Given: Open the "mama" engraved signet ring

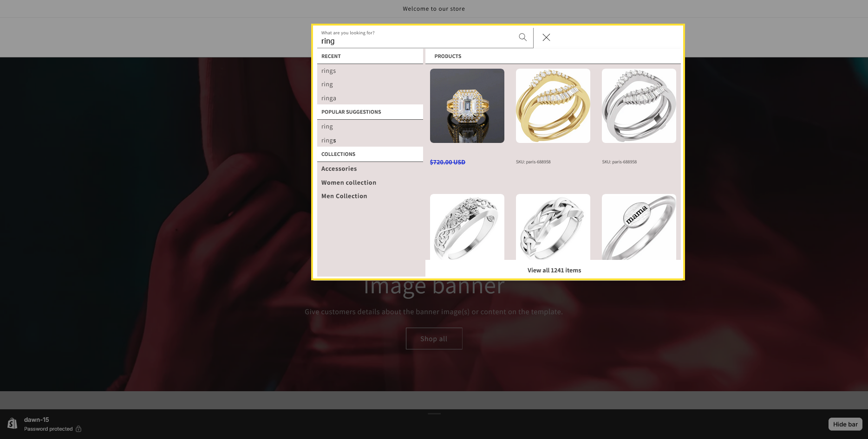Looking at the screenshot, I should (x=639, y=227).
